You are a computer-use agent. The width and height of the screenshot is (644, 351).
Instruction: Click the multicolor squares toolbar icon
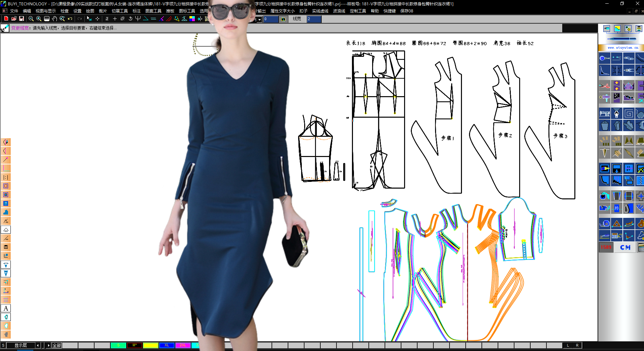pyautogui.click(x=192, y=19)
